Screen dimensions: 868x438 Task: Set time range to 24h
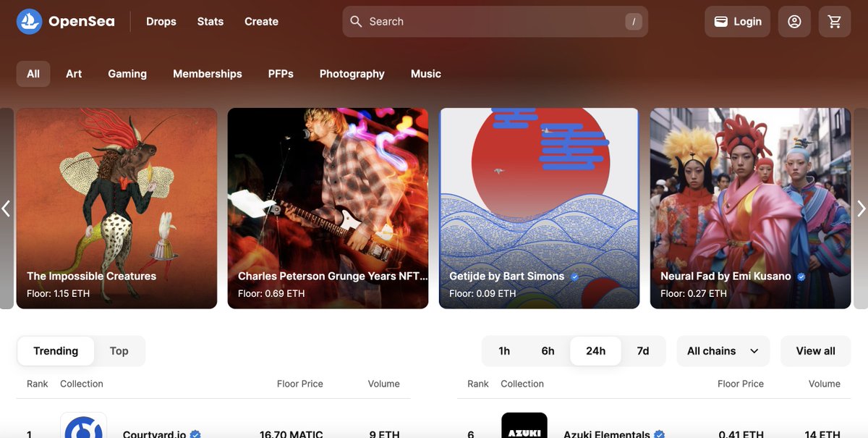pyautogui.click(x=595, y=351)
